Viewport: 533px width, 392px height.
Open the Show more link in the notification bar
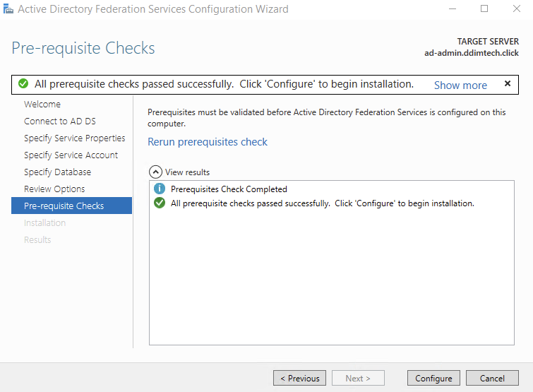click(x=460, y=85)
